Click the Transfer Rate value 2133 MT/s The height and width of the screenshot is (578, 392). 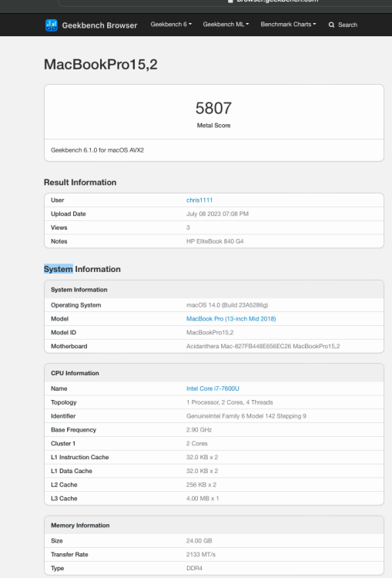pos(201,554)
